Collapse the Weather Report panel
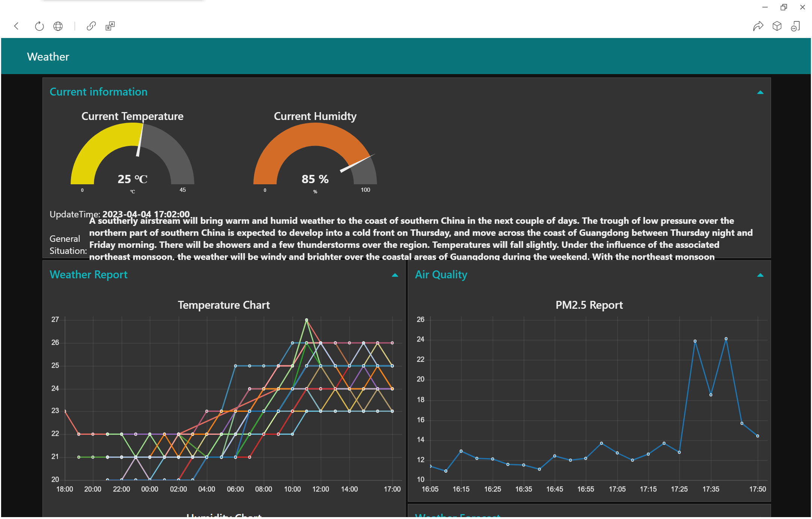Screen dimensions: 812x519 click(395, 275)
